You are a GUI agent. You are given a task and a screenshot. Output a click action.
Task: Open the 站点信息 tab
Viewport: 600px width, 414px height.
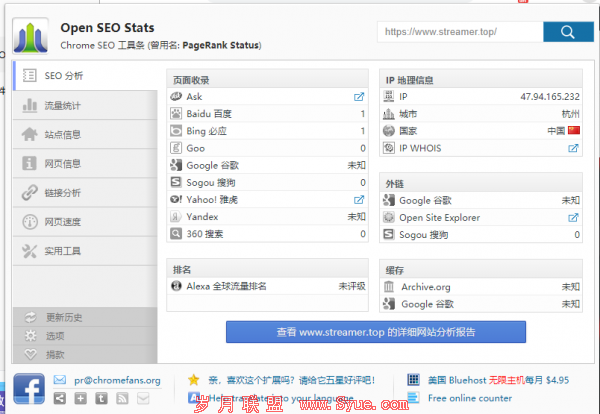click(x=85, y=134)
